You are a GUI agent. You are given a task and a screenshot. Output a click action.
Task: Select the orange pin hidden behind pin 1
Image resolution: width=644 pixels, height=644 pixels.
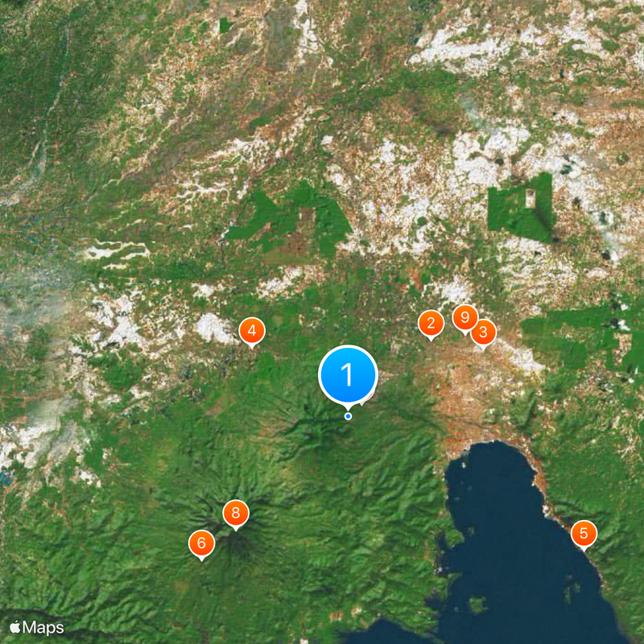(369, 398)
